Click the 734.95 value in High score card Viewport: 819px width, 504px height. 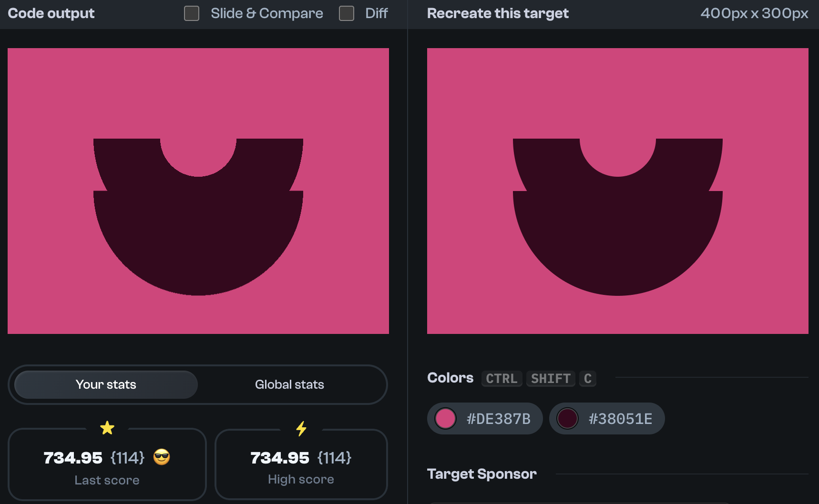coord(280,458)
